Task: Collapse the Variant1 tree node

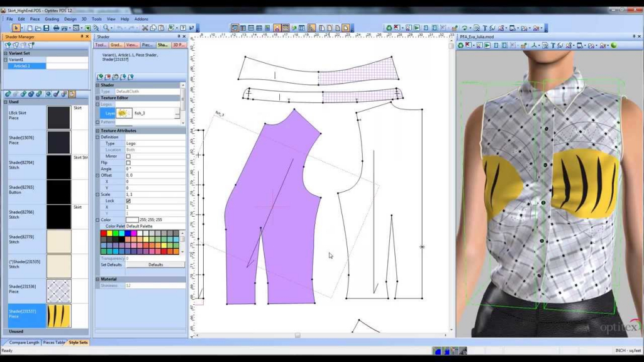Action: 6,60
